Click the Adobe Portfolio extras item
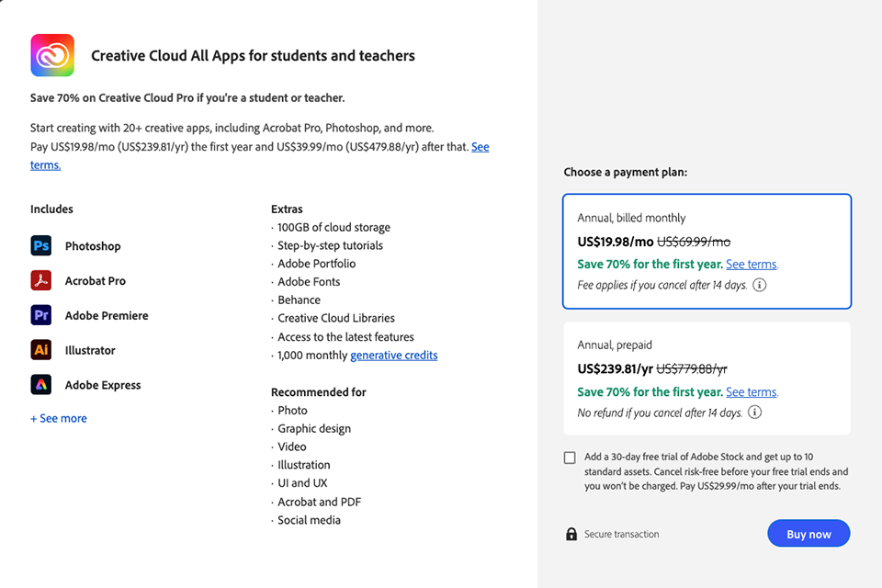Screen dimensions: 882x588 tap(317, 264)
